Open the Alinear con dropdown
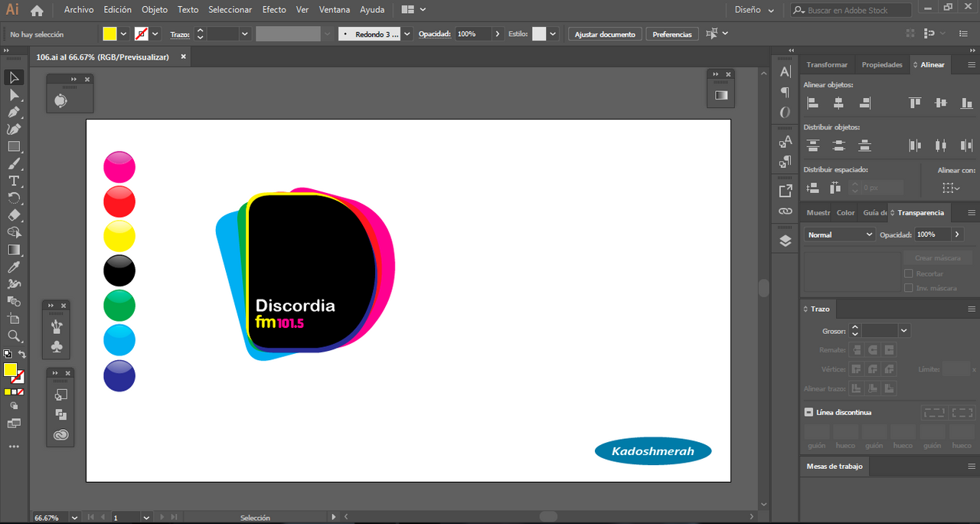This screenshot has width=980, height=524. point(951,188)
